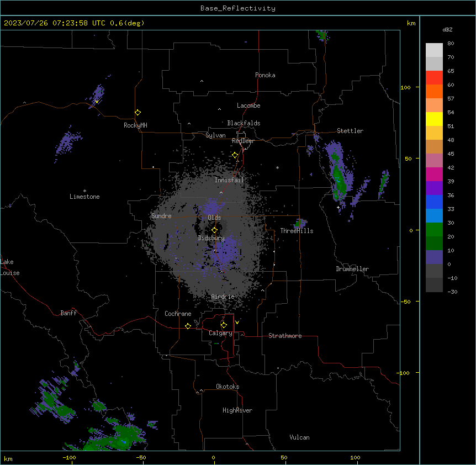Image resolution: width=476 pixels, height=465 pixels.
Task: Click the Sundre label
Action: tap(161, 216)
